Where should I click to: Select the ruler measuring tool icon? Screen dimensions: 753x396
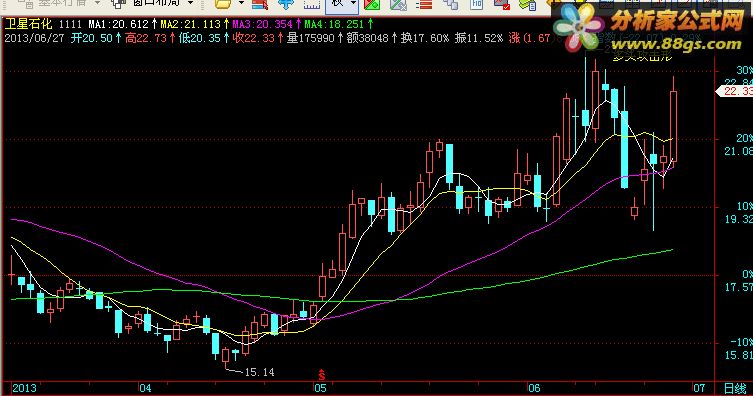(x=312, y=4)
